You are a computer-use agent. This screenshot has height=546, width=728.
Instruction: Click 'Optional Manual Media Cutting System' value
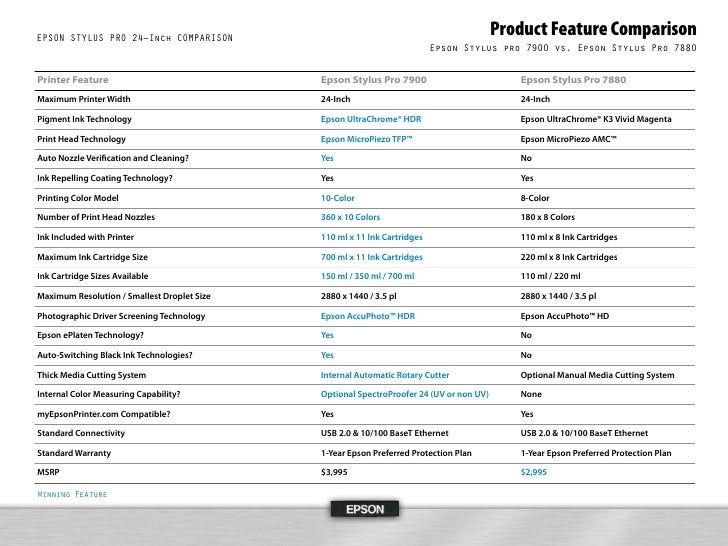(x=598, y=375)
